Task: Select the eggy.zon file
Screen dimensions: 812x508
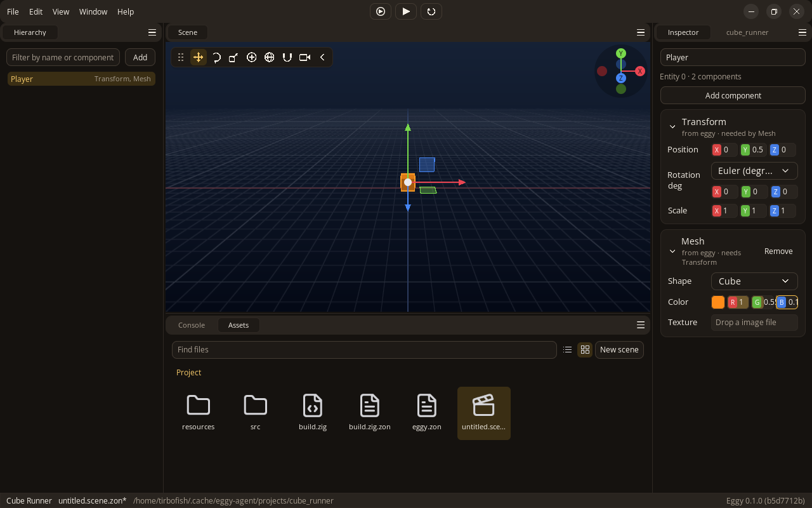Action: coord(427,413)
